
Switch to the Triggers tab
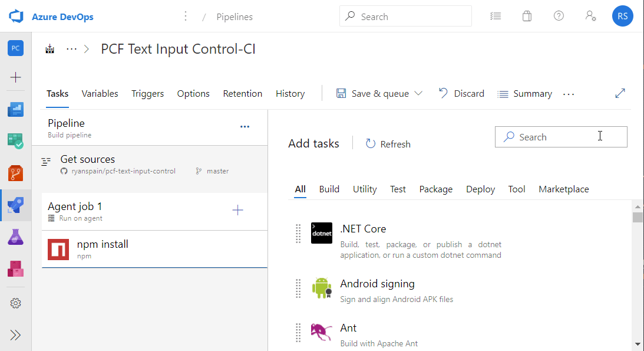147,94
